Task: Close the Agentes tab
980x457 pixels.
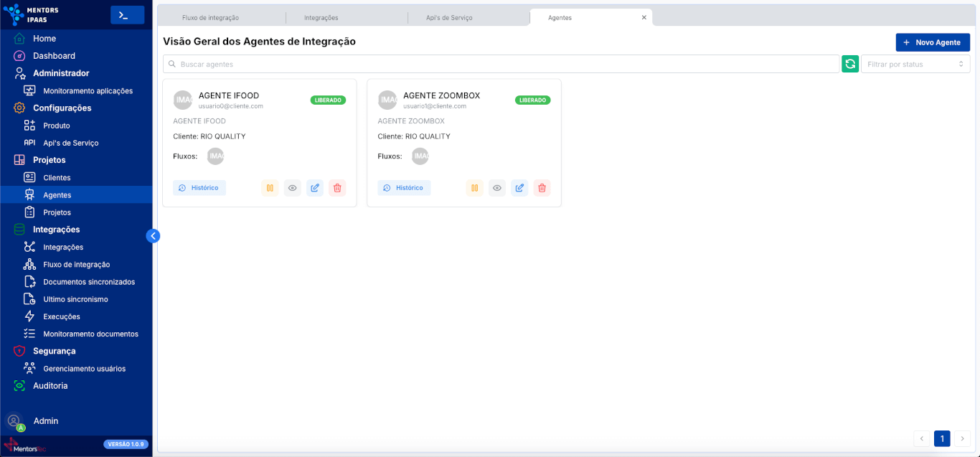Action: point(644,17)
